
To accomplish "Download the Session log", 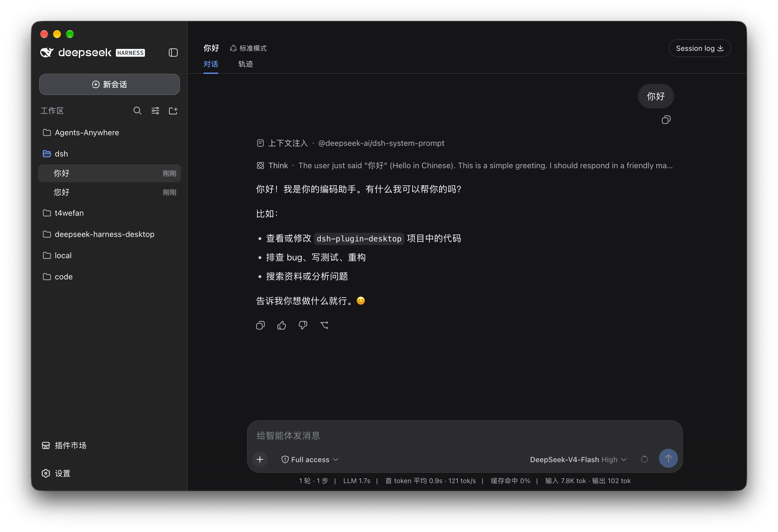I will (x=700, y=48).
